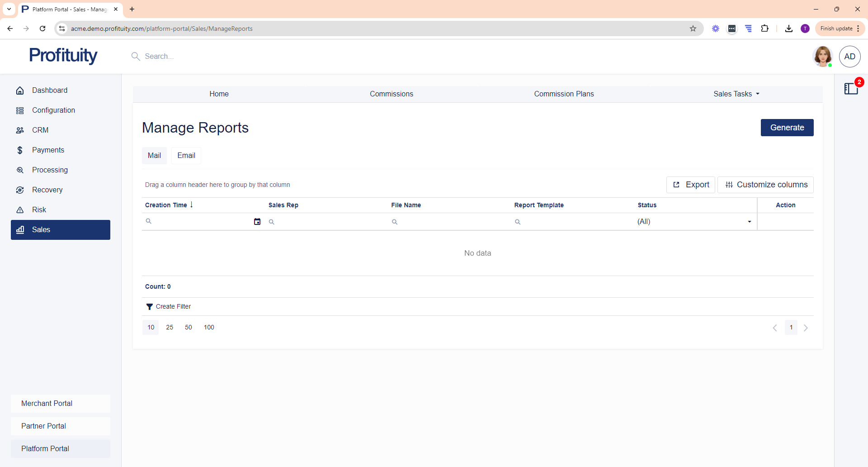This screenshot has width=868, height=467.
Task: Expand the Sales Tasks dropdown menu
Action: tap(736, 94)
